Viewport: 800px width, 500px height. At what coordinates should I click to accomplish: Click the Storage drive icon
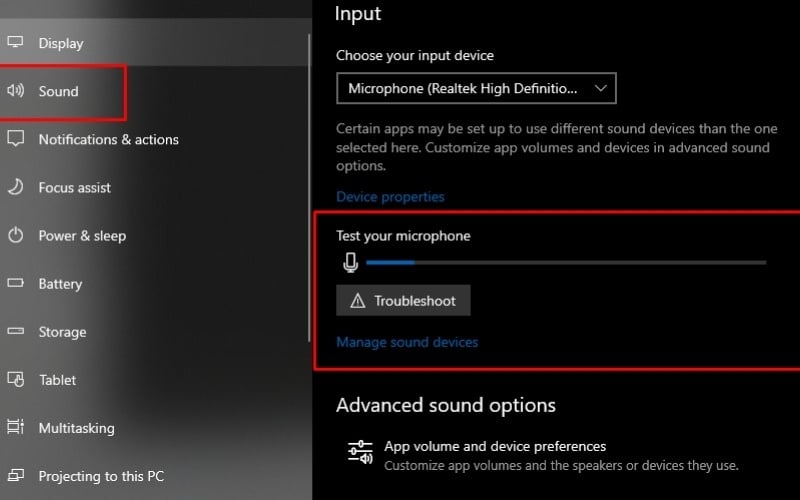point(15,332)
